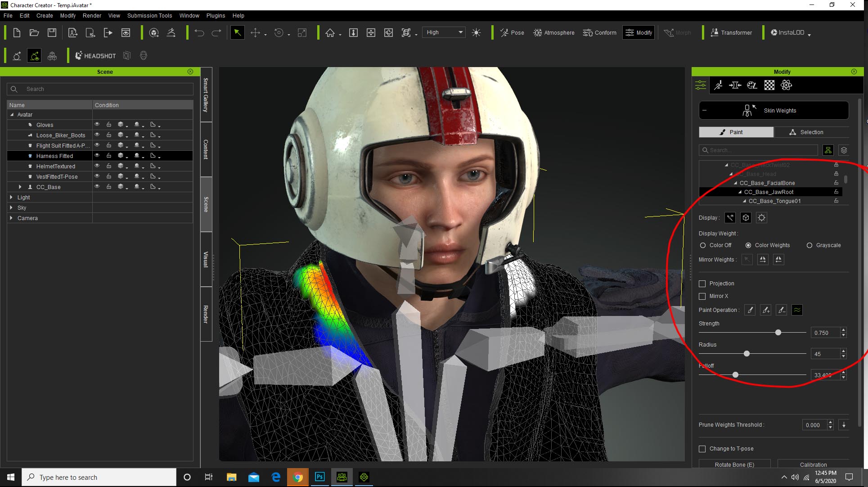The height and width of the screenshot is (487, 868).
Task: Open the Submission Tools menu
Action: click(x=149, y=15)
